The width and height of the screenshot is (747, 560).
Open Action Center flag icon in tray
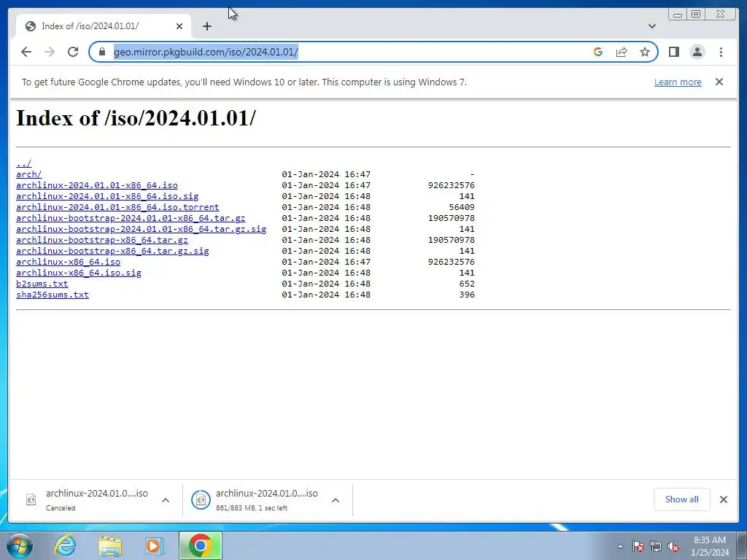click(638, 546)
